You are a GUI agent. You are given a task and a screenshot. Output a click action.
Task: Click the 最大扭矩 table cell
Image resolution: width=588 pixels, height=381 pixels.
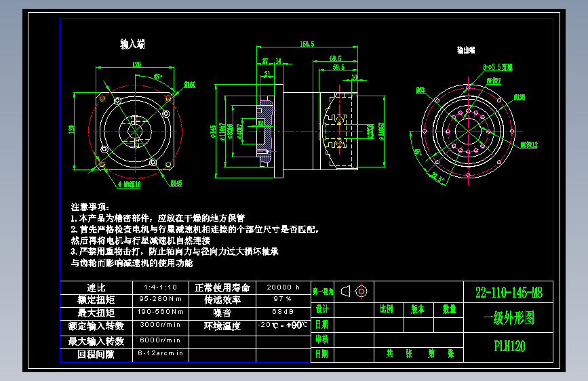[x=96, y=313]
